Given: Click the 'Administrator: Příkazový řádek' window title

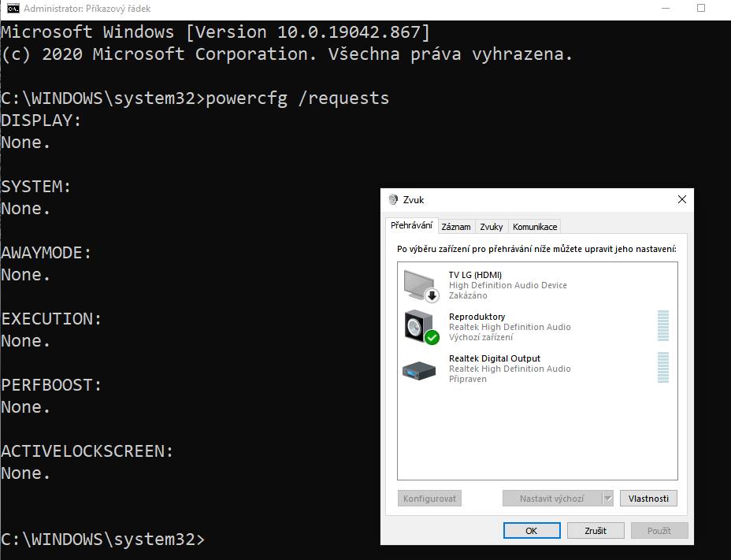Looking at the screenshot, I should point(87,9).
